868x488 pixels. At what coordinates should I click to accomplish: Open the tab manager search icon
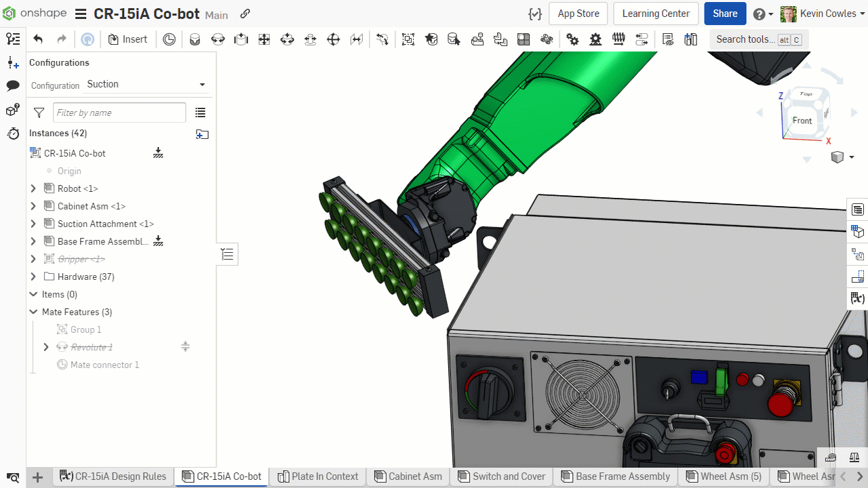coord(13,477)
